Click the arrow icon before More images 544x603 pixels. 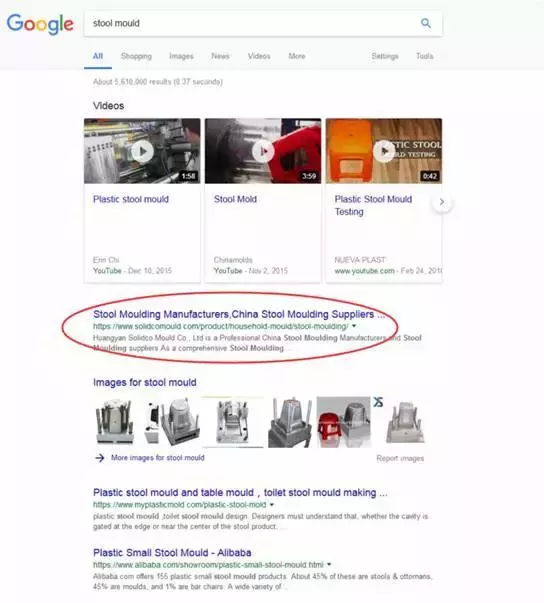point(100,458)
